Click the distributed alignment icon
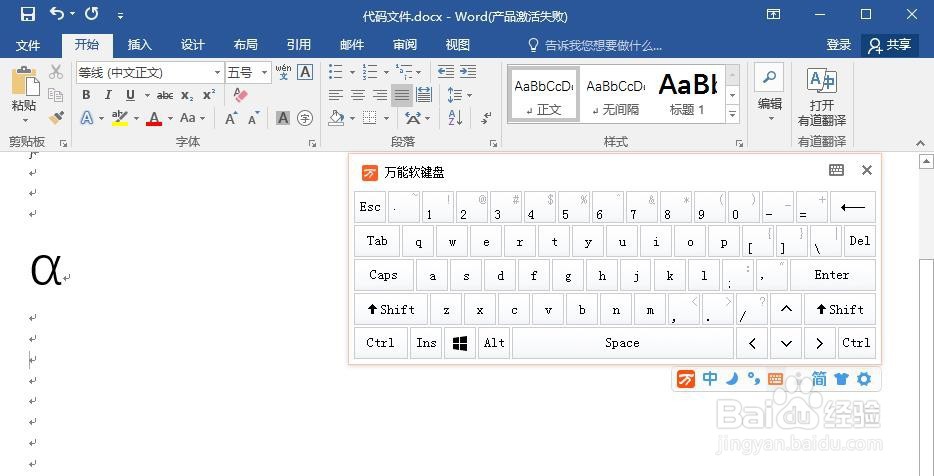934x476 pixels. 424,95
